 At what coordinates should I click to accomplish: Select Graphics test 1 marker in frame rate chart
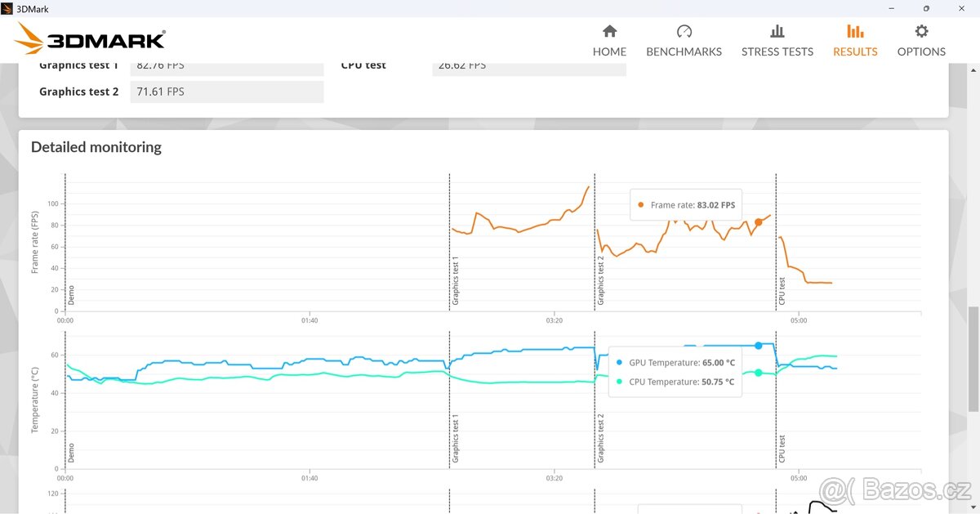tap(456, 281)
